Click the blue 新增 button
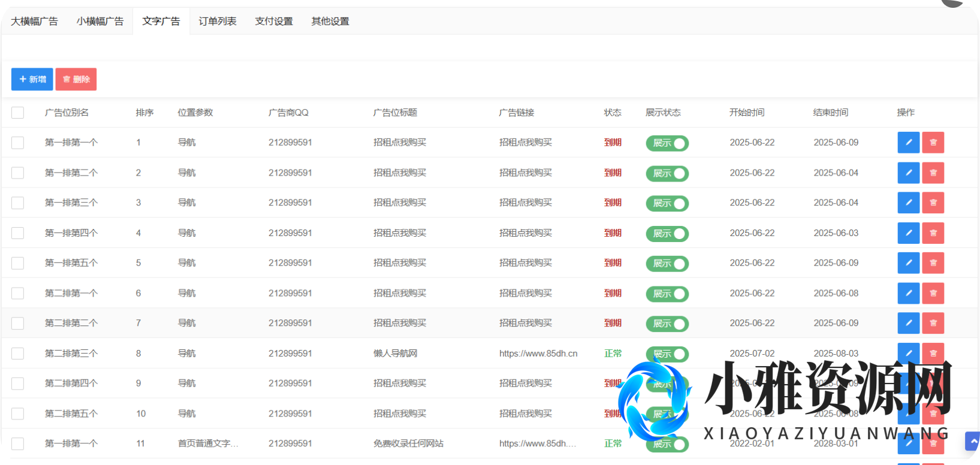 32,79
